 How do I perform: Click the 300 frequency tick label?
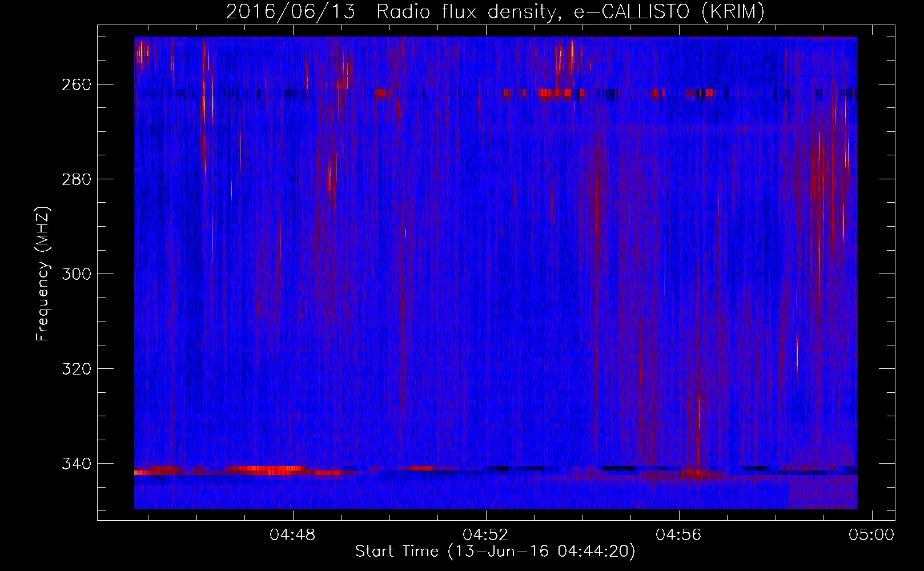75,274
